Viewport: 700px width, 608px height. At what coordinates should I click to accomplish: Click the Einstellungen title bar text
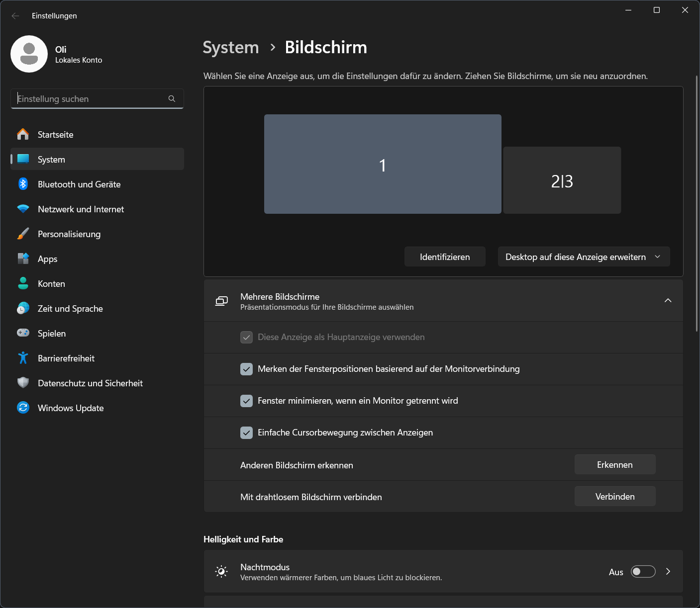(x=54, y=16)
